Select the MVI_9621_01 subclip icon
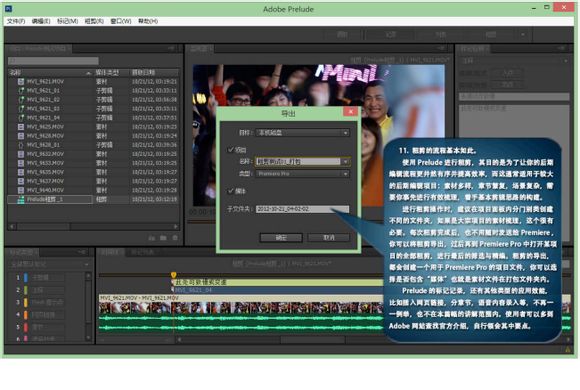Image resolution: width=580 pixels, height=390 pixels. tap(21, 91)
